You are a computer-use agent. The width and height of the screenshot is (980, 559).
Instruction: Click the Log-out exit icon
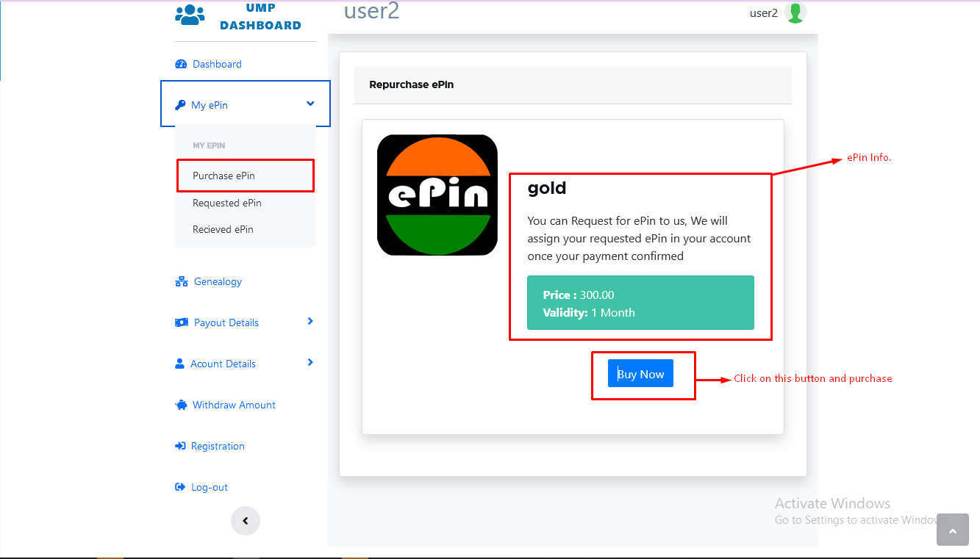click(180, 487)
